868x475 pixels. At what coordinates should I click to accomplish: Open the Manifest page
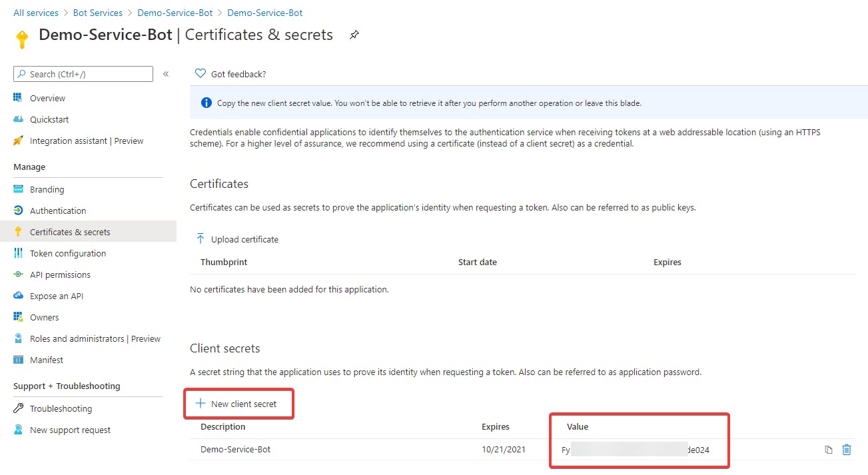tap(47, 360)
